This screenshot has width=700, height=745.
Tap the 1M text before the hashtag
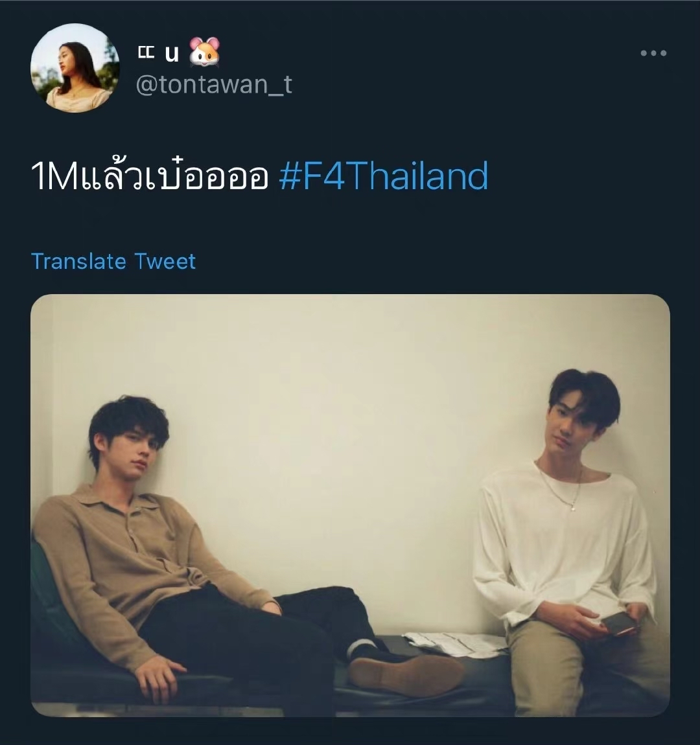[x=53, y=177]
